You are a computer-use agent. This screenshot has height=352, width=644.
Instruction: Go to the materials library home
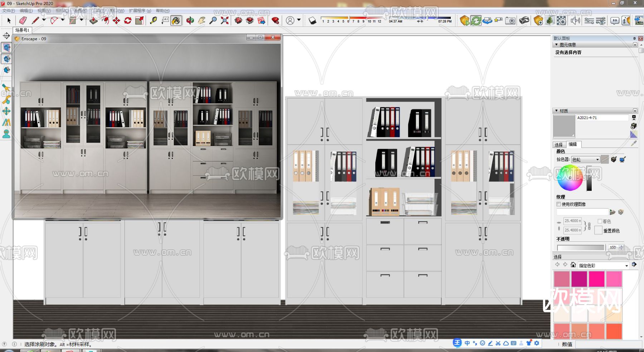tap(573, 265)
